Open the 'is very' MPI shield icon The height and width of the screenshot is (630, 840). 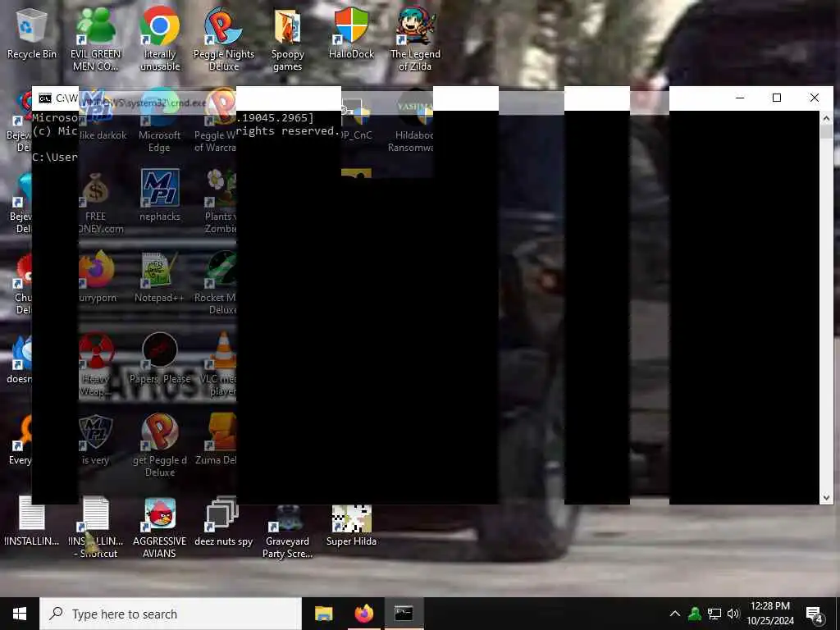[x=95, y=440]
